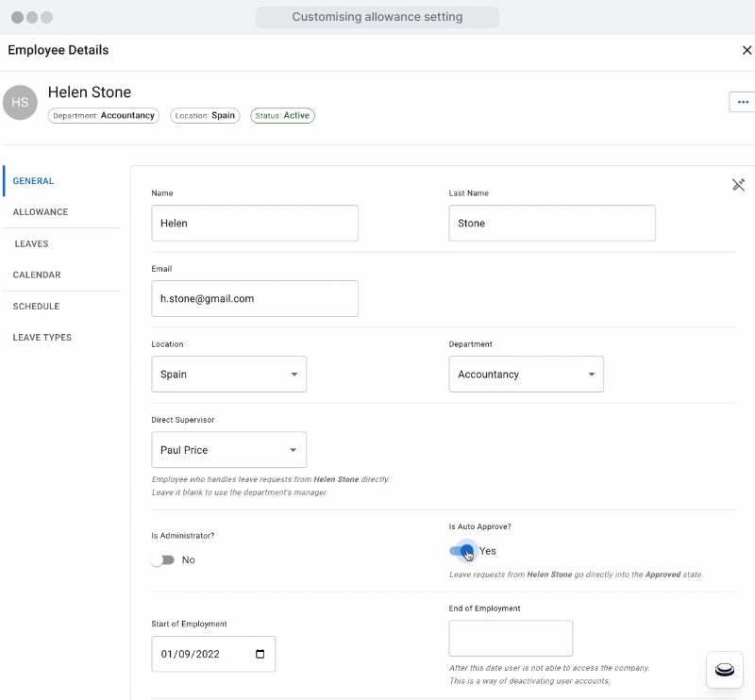Click the Email field h.stone@gmail.com

pyautogui.click(x=255, y=298)
